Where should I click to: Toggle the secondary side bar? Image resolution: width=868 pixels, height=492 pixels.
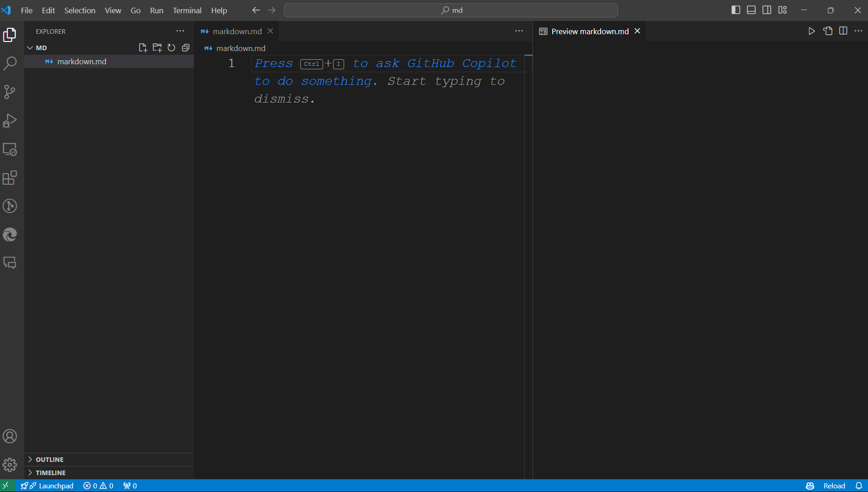[x=767, y=10]
